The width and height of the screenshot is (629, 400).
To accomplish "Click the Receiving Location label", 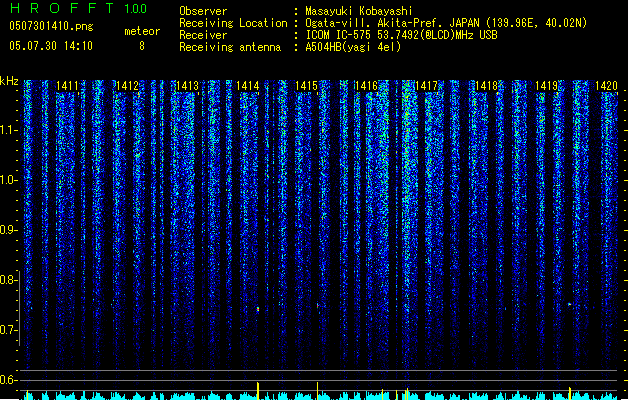I will pos(233,23).
